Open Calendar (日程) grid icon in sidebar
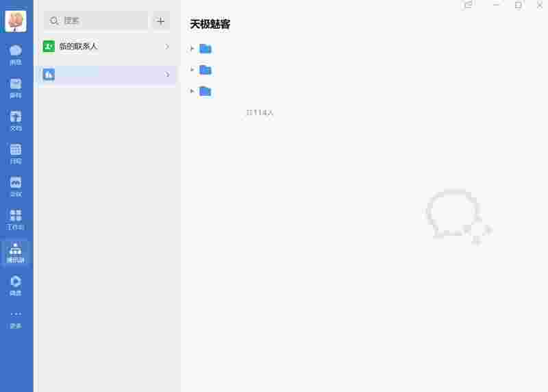Screen dimensions: 548x392 click(x=15, y=154)
